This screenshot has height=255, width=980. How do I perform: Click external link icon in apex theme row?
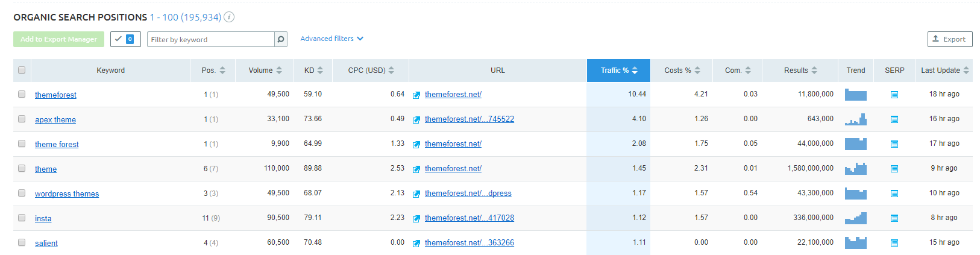point(416,120)
